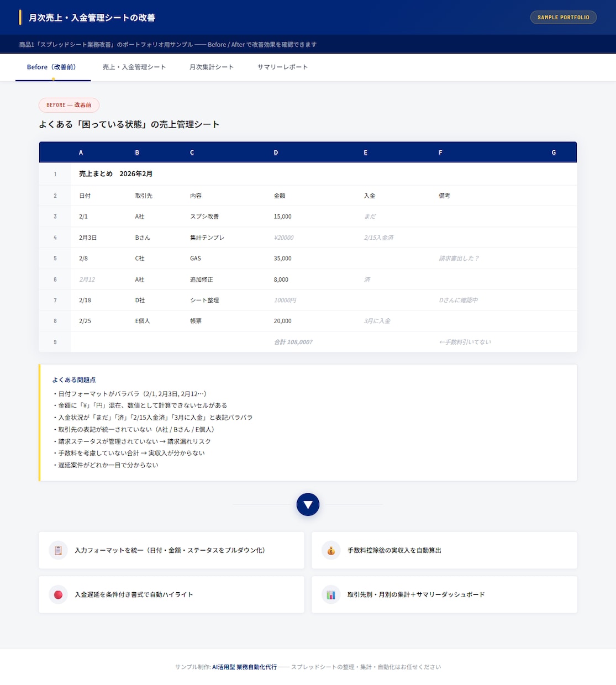Click the bar chart icon beside 取引先別・月別の集計
This screenshot has width=616, height=685.
331,594
